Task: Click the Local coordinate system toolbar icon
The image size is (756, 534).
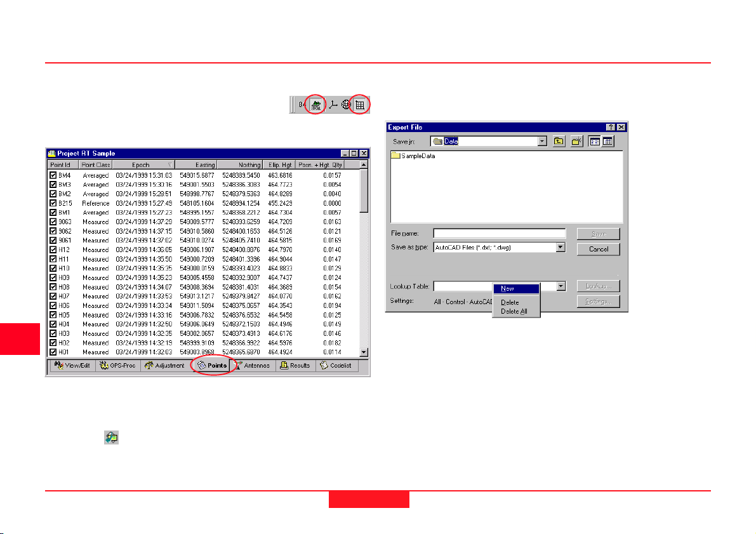Action: (x=315, y=104)
